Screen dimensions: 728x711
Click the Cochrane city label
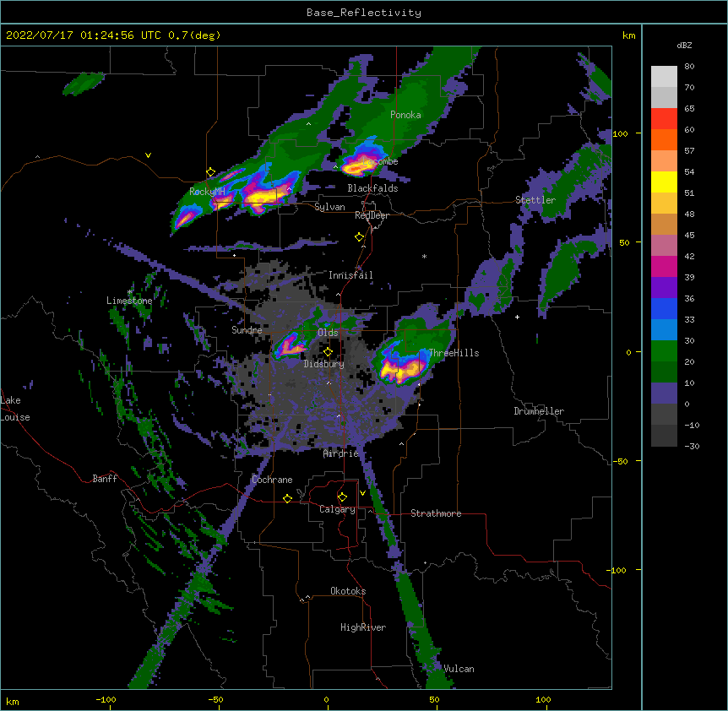(272, 480)
